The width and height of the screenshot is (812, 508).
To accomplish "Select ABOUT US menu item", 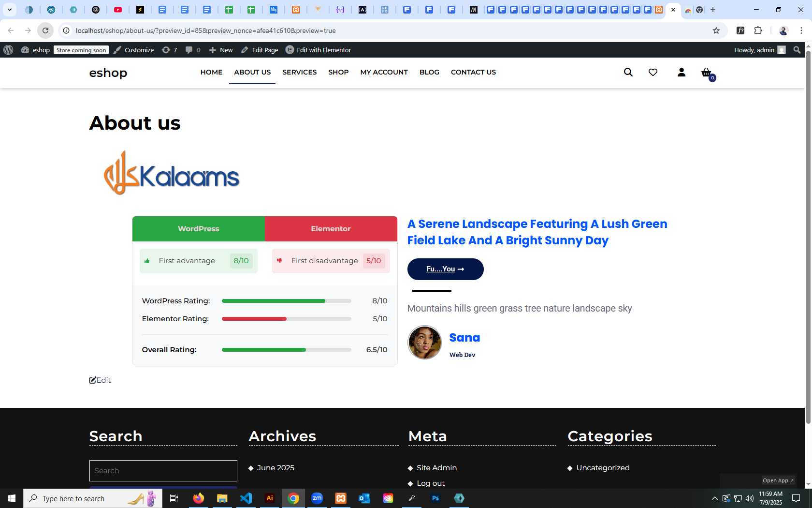I will (x=252, y=72).
